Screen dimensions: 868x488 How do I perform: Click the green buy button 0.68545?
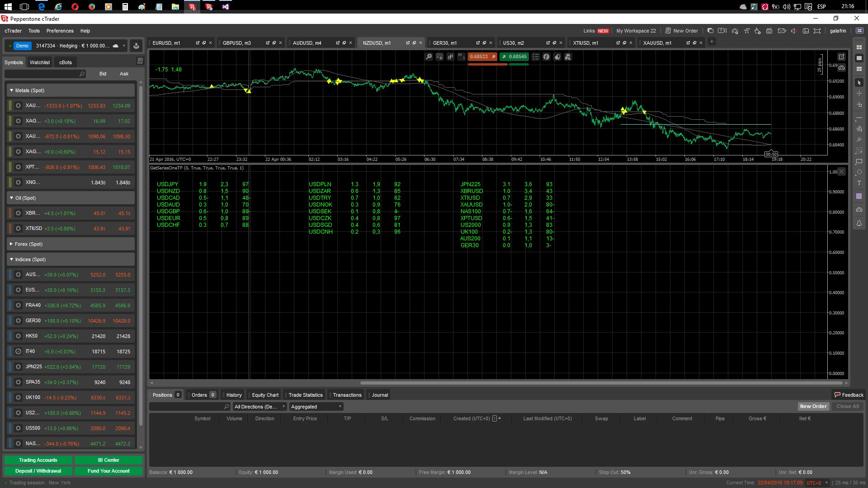coord(514,56)
